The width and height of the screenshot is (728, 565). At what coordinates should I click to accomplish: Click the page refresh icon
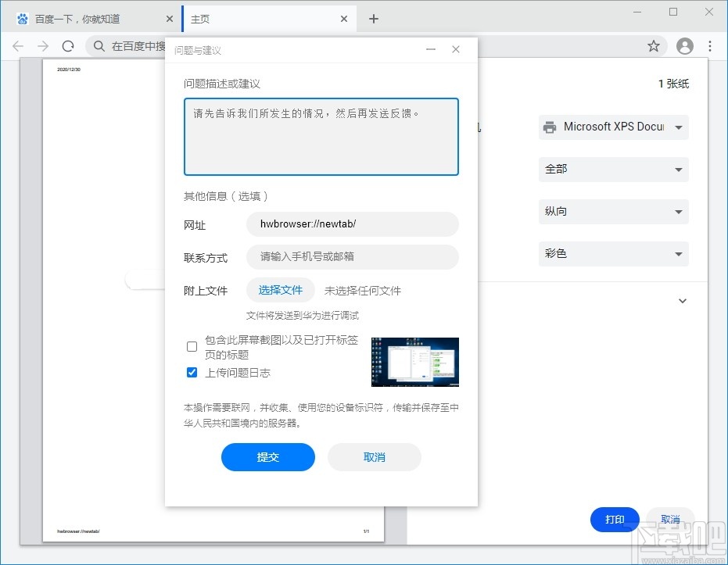pyautogui.click(x=68, y=46)
